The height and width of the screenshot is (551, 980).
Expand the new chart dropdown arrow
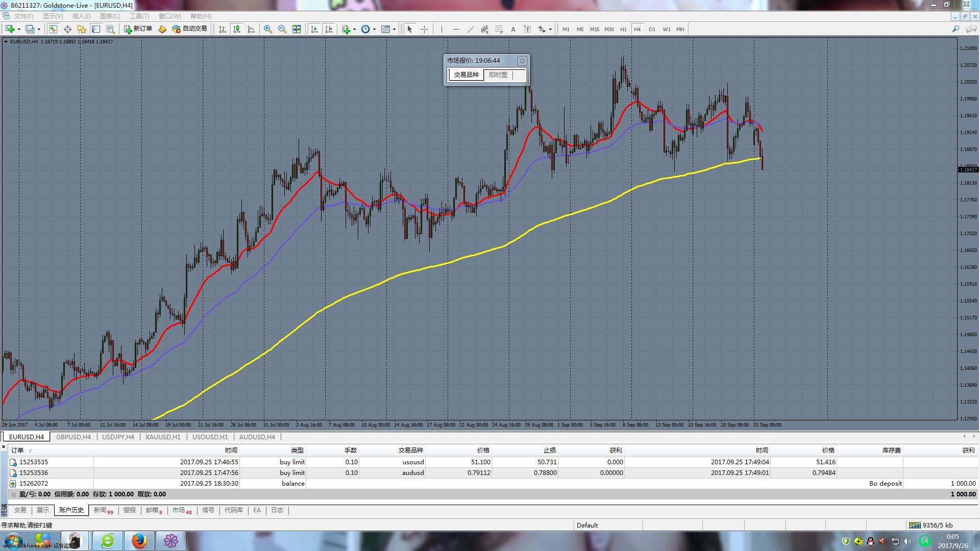coord(18,29)
